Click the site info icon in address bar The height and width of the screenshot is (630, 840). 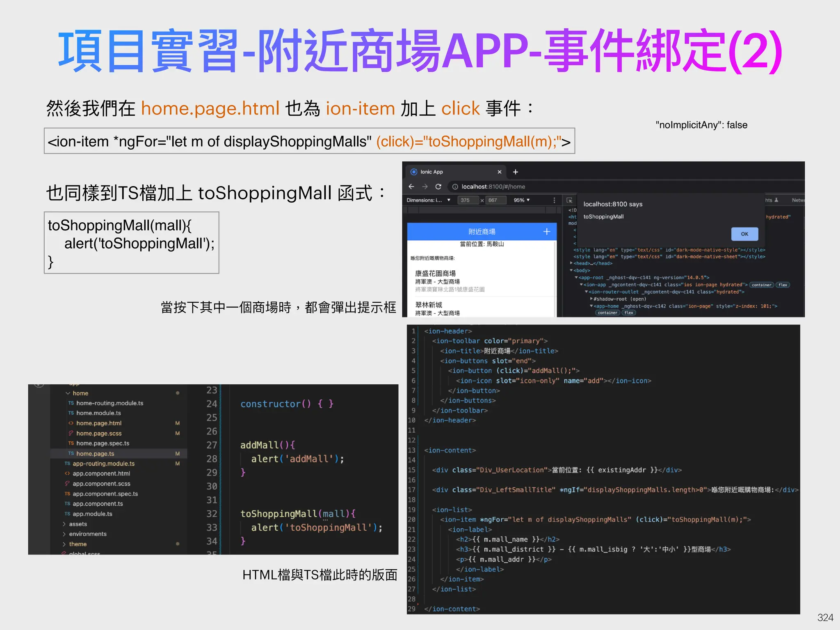(455, 187)
